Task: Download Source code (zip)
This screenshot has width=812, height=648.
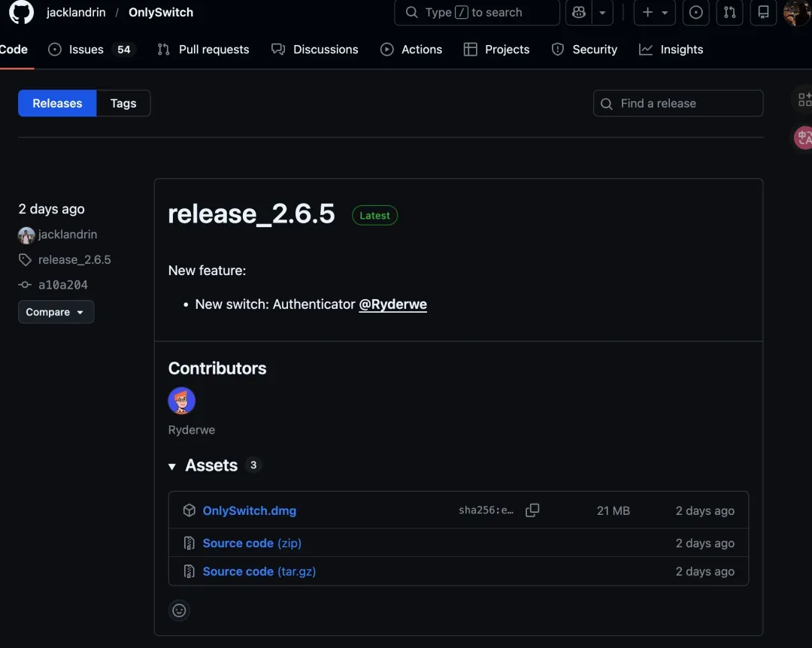Action: tap(252, 543)
